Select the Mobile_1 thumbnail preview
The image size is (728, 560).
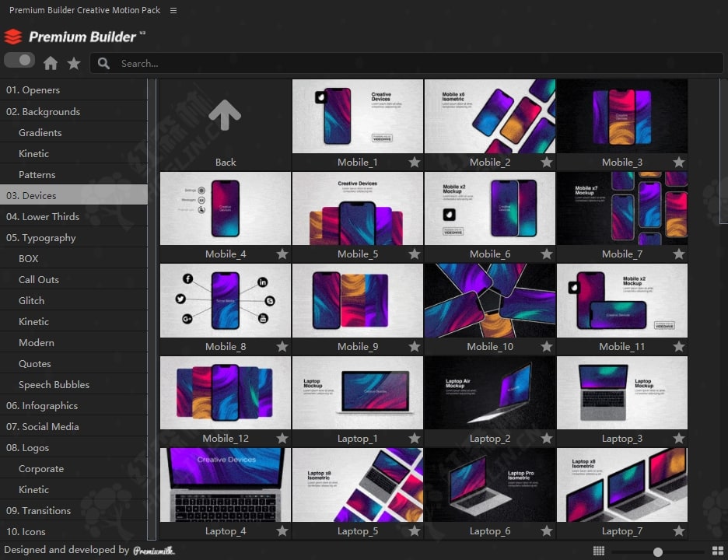[x=358, y=116]
